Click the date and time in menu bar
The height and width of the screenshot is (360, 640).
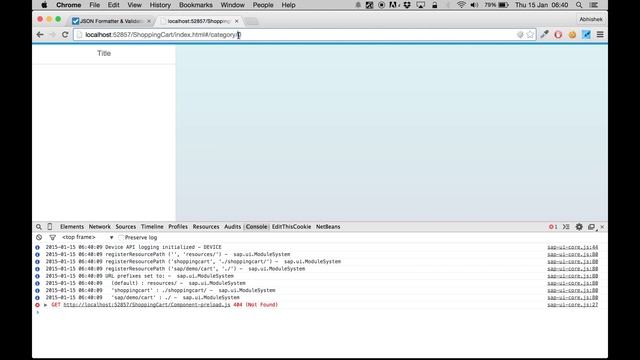coord(542,5)
